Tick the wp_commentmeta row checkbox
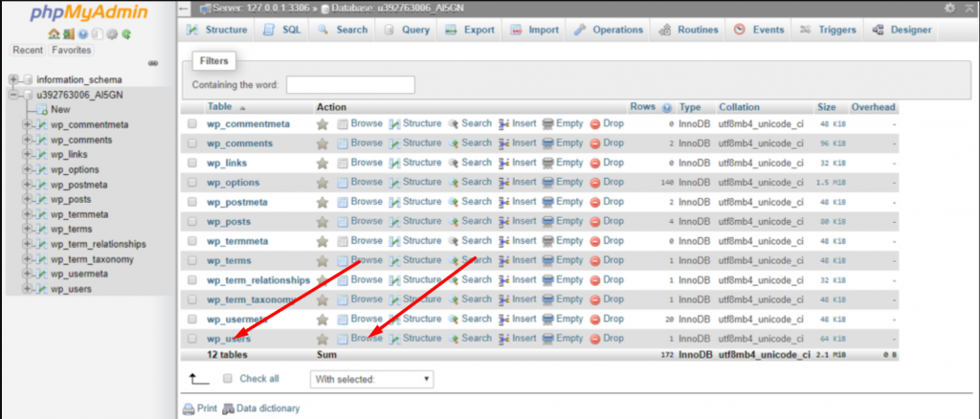This screenshot has width=980, height=419. click(192, 124)
